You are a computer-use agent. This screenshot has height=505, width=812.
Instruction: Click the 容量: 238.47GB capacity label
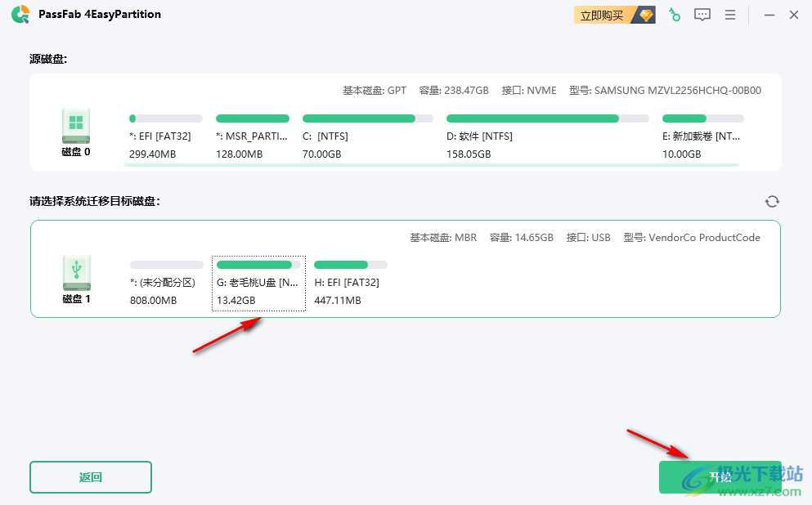click(454, 91)
